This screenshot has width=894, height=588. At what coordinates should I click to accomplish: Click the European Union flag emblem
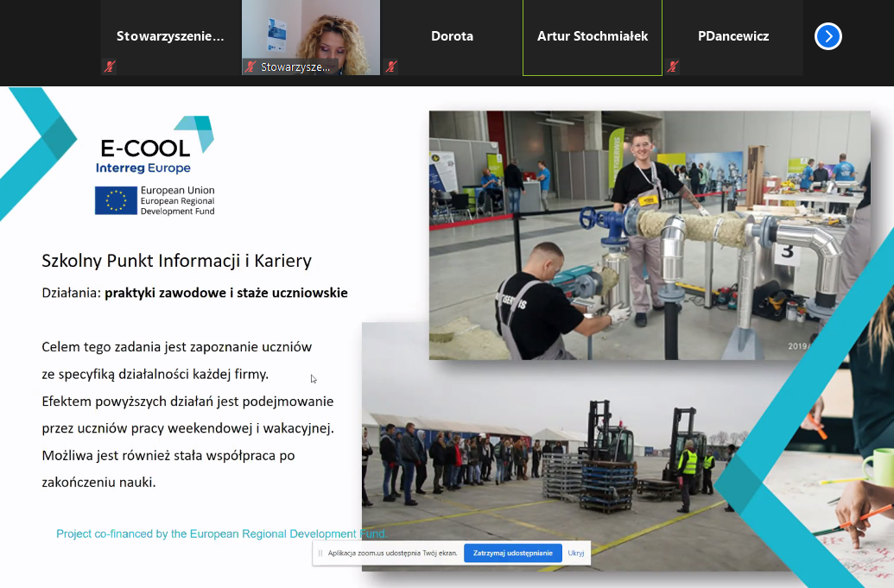point(116,200)
